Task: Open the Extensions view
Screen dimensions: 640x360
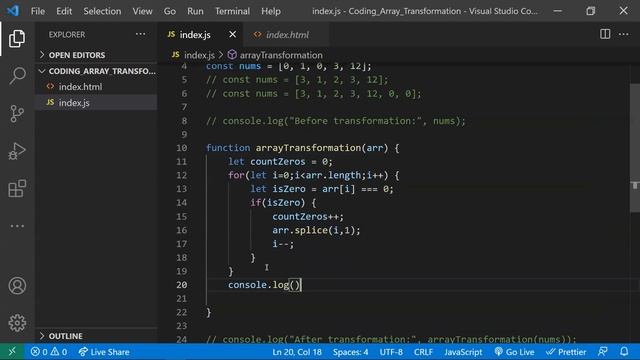Action: click(x=17, y=189)
